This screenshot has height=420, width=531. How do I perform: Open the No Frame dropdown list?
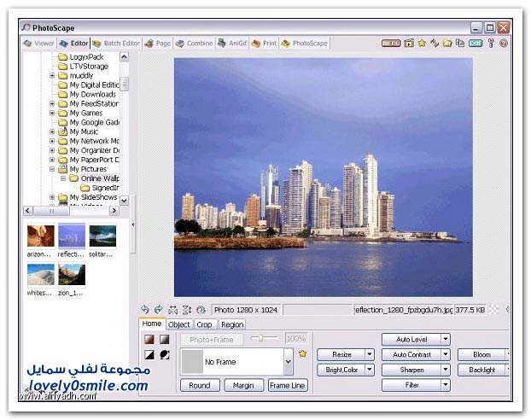[x=288, y=362]
